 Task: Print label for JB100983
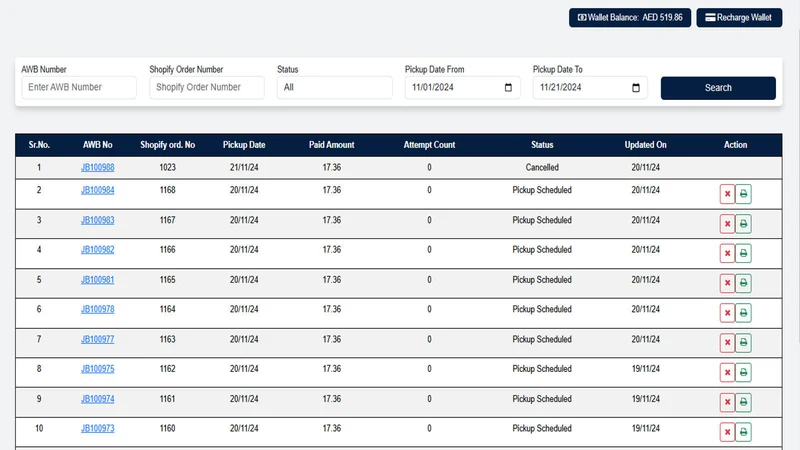pos(743,223)
